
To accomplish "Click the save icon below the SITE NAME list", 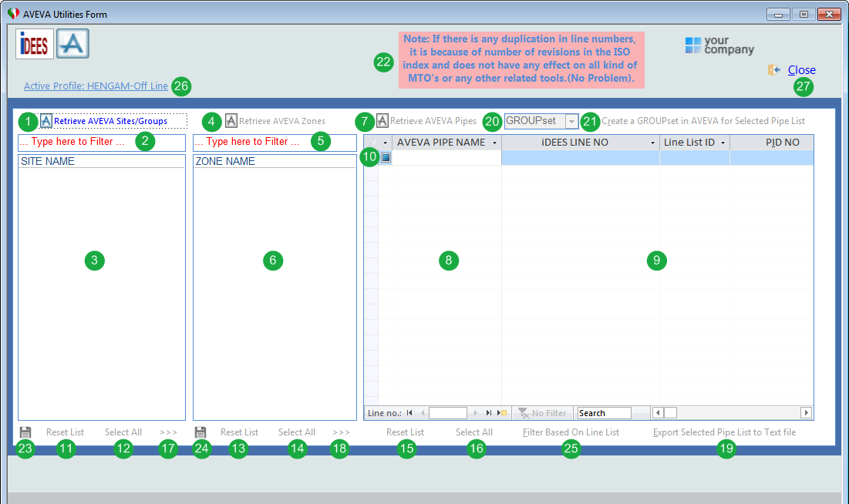I will pos(25,432).
